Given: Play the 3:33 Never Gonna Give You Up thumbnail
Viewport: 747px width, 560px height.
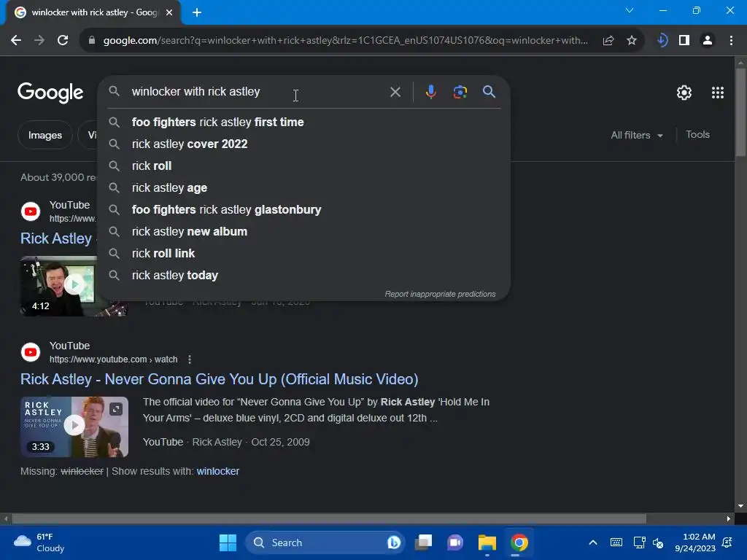Looking at the screenshot, I should point(74,427).
